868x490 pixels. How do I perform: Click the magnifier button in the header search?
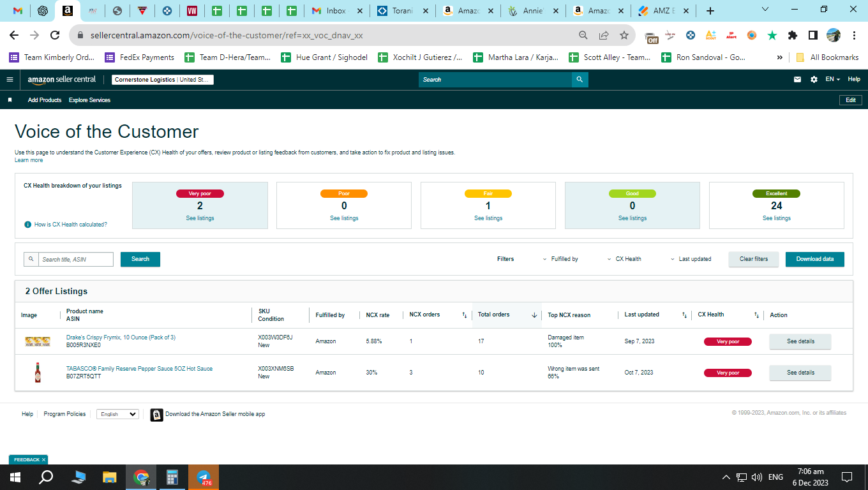(x=580, y=80)
